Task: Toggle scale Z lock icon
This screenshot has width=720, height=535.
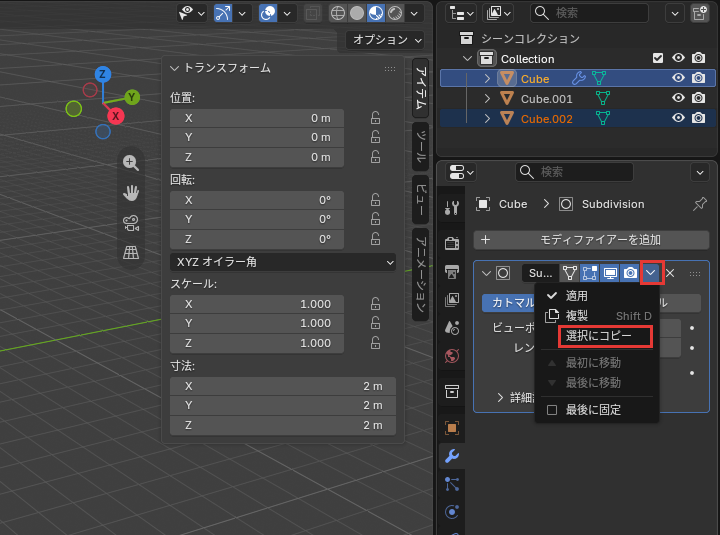Action: tap(376, 343)
